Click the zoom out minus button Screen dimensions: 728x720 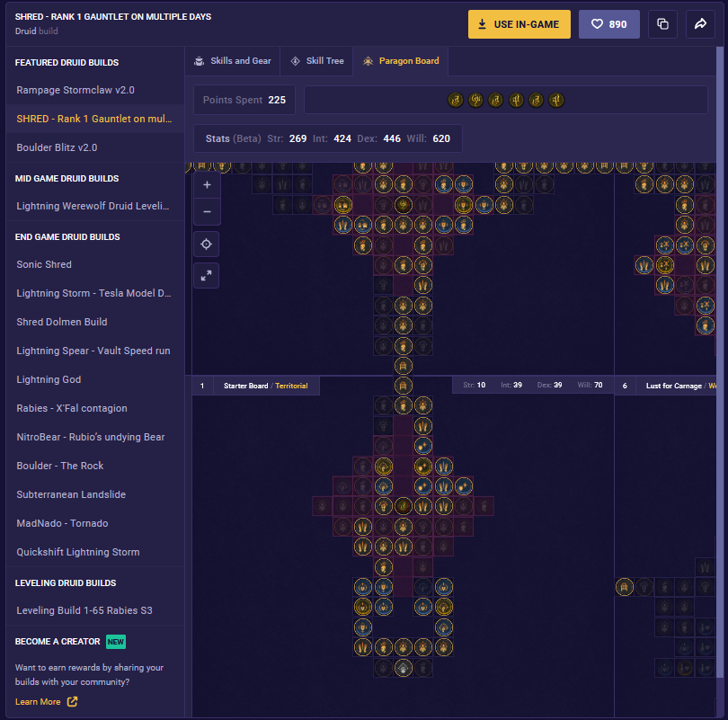207,212
